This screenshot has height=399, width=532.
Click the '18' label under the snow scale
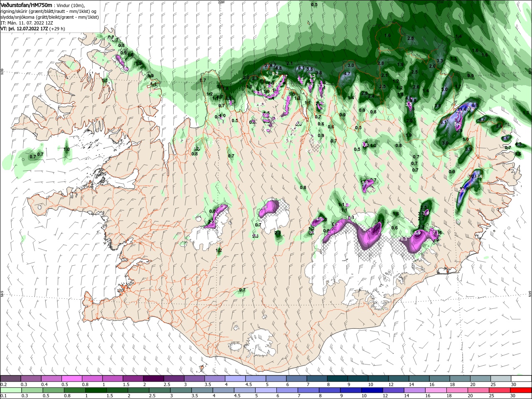[452, 384]
